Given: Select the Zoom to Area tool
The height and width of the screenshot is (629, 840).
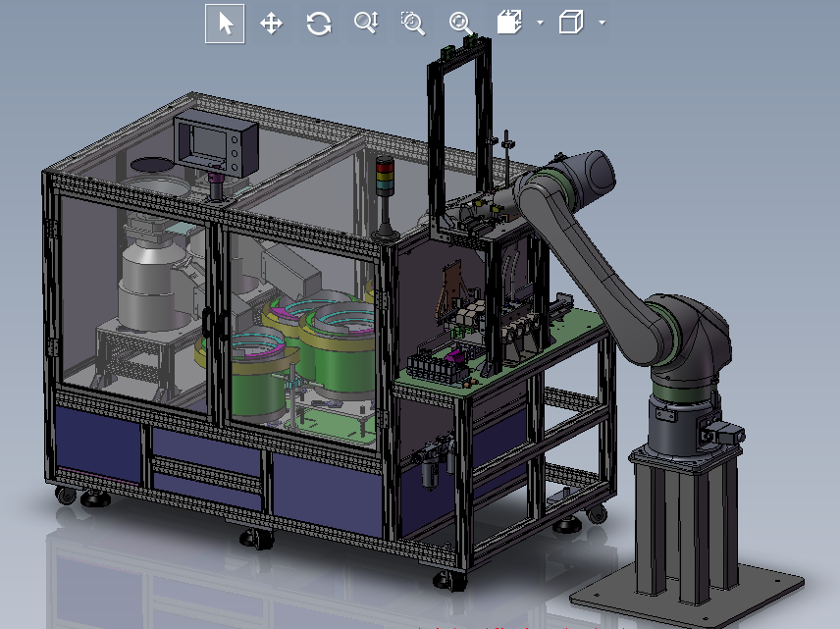Looking at the screenshot, I should pyautogui.click(x=413, y=24).
